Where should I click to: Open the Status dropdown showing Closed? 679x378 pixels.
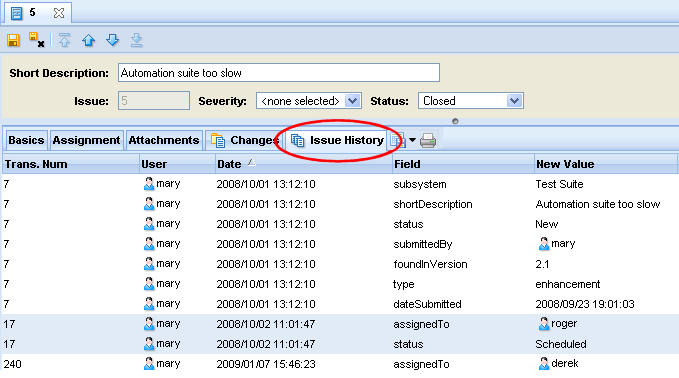514,101
